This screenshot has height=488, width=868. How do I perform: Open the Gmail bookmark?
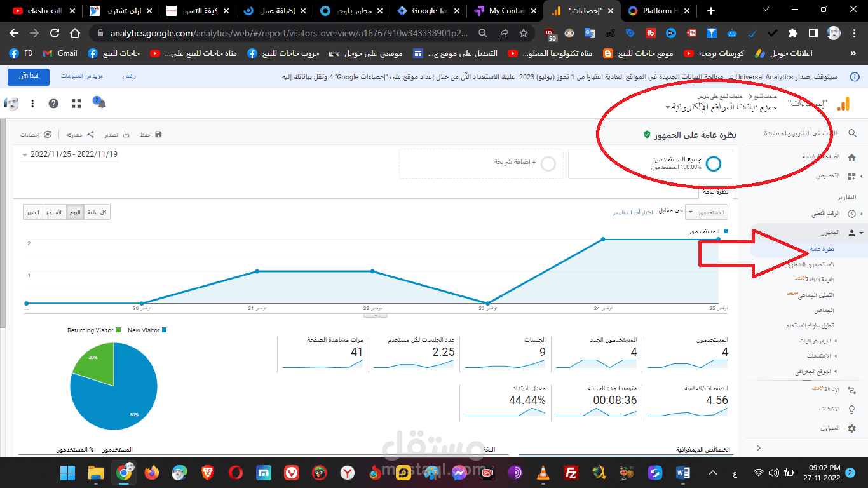pyautogui.click(x=60, y=53)
